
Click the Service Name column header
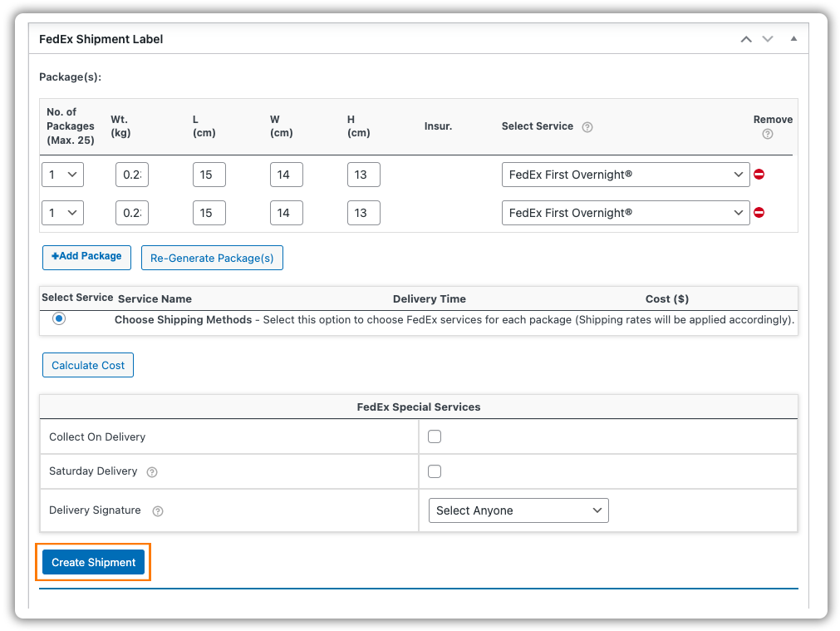click(155, 299)
